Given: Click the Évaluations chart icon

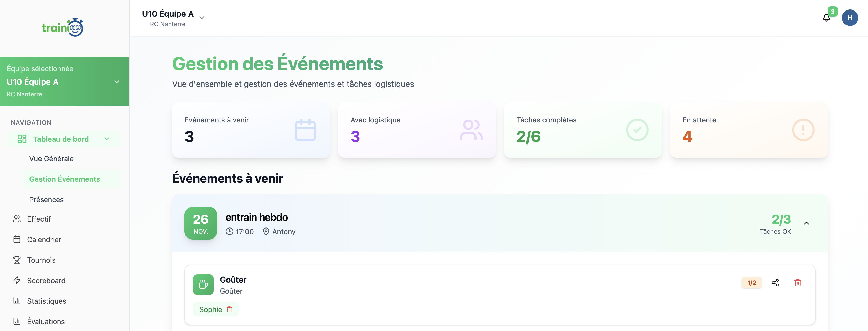Looking at the screenshot, I should point(17,321).
